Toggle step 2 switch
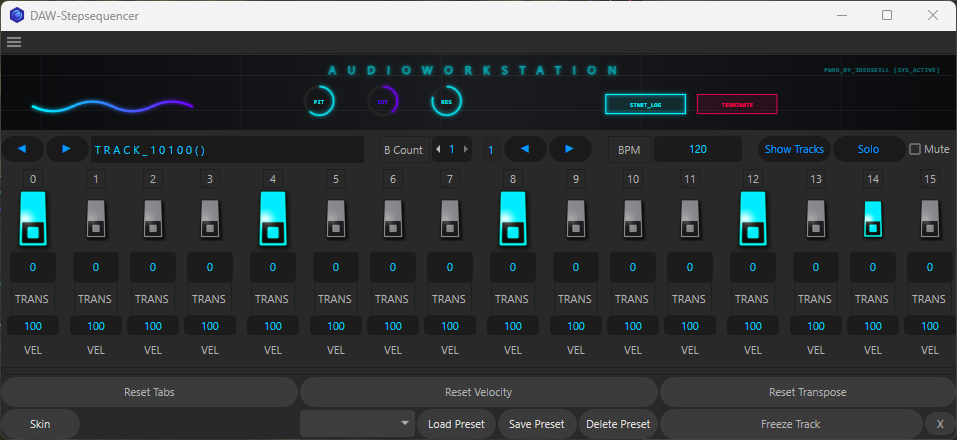The height and width of the screenshot is (440, 957). tap(153, 218)
